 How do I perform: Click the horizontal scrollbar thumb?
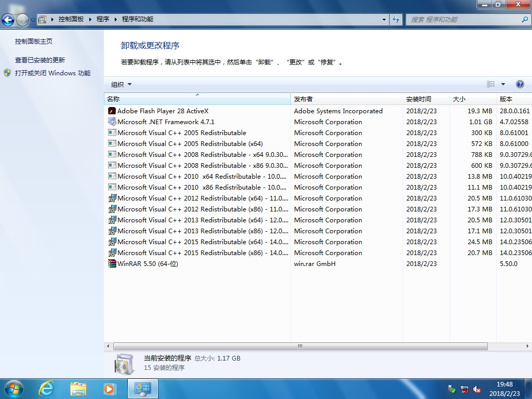(300, 347)
